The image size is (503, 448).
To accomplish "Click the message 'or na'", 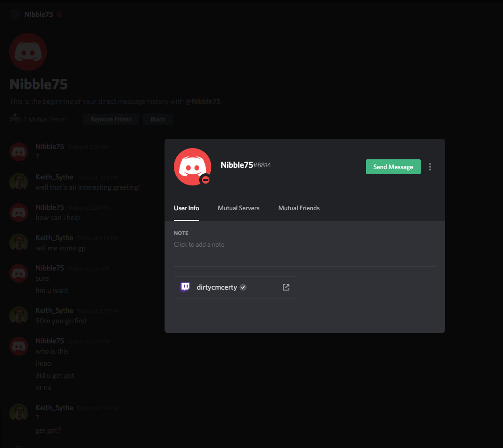I will point(43,388).
